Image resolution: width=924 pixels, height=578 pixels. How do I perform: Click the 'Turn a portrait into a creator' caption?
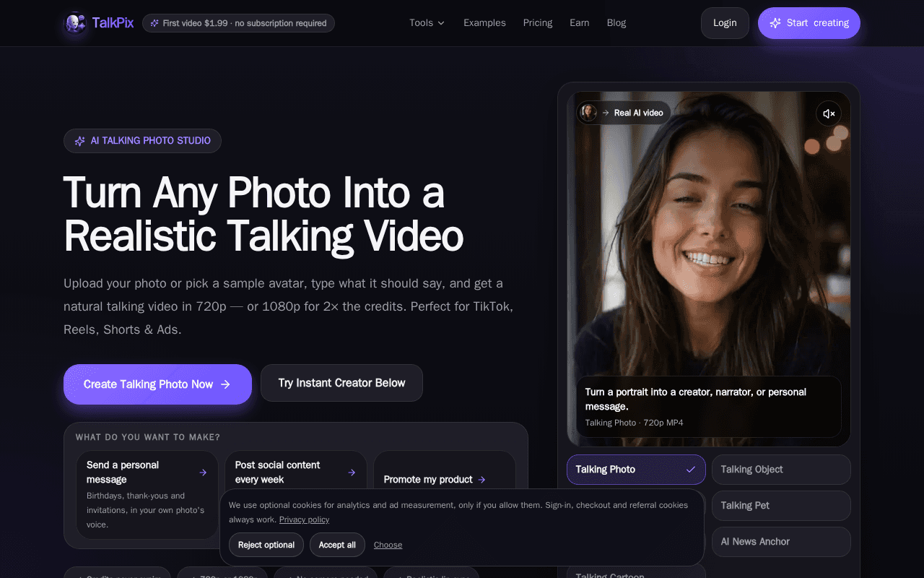(696, 399)
